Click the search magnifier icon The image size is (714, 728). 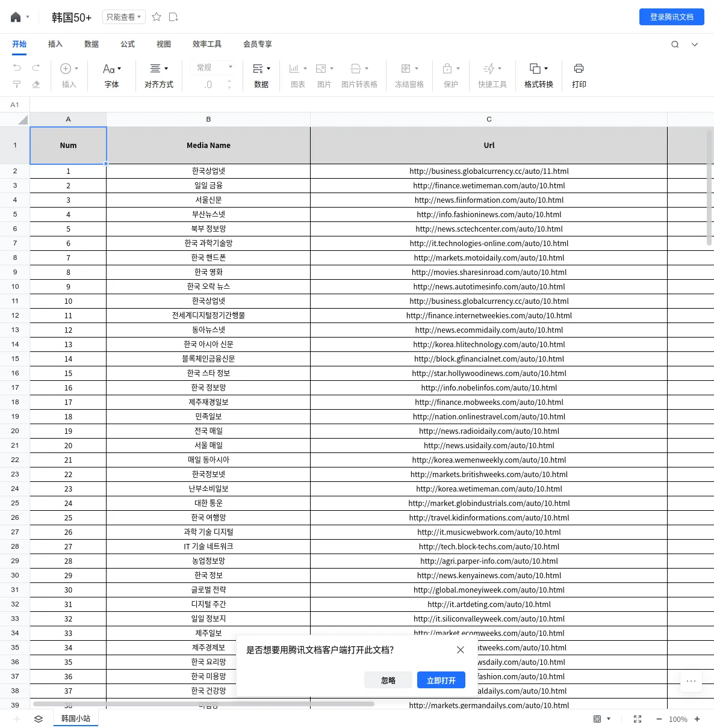click(675, 45)
